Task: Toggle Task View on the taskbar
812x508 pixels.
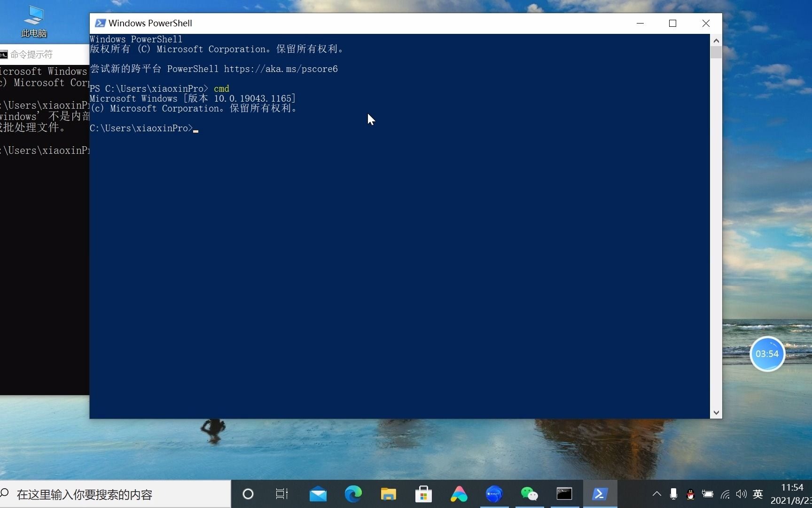Action: 281,494
